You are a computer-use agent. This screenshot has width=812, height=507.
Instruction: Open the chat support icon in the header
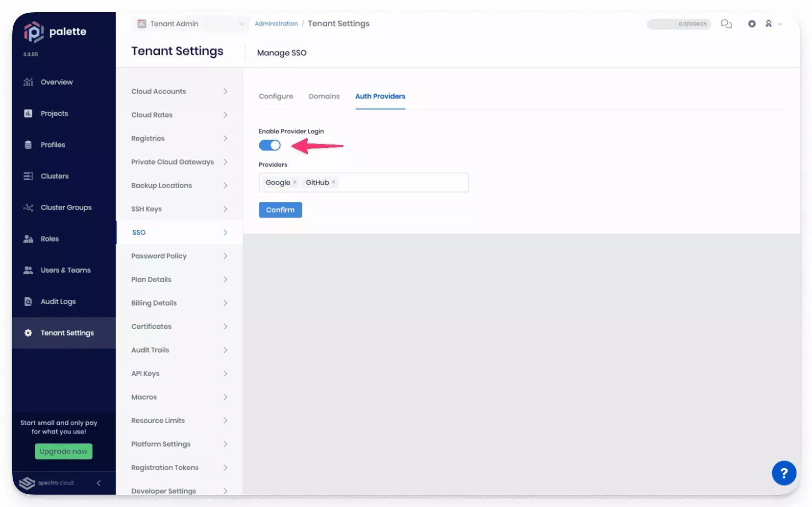coord(726,24)
